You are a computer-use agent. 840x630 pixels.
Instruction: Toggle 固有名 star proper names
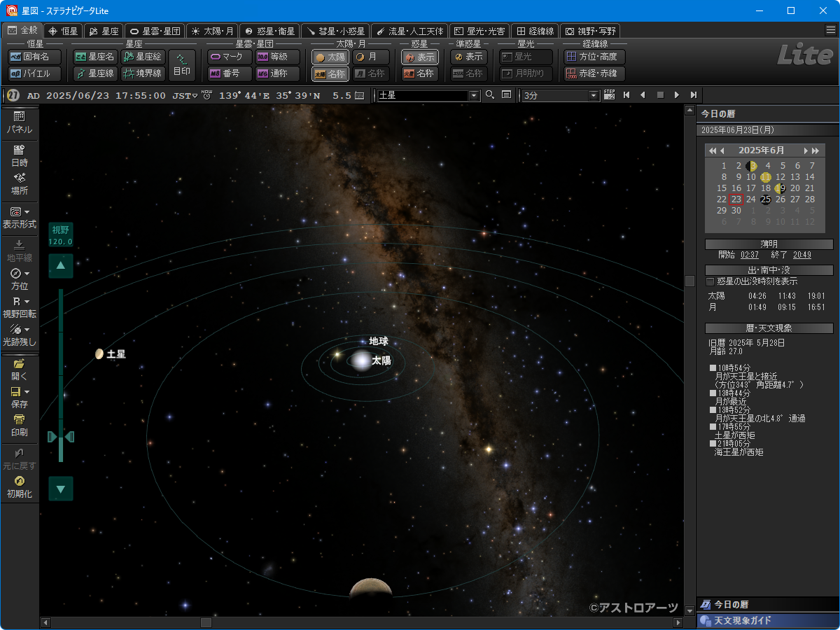tap(34, 57)
